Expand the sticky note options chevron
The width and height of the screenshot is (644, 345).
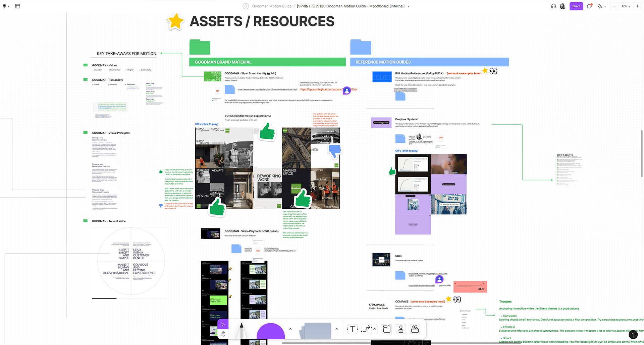click(337, 329)
